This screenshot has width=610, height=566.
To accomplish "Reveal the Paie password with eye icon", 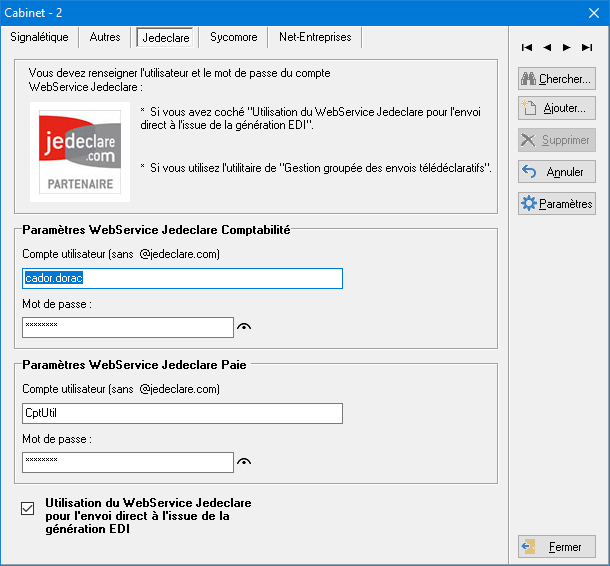I will point(243,461).
